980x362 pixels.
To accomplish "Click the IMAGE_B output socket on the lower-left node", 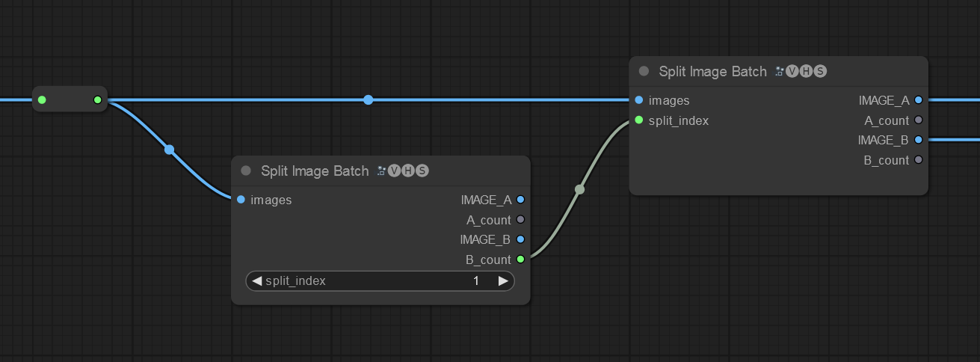I will click(x=520, y=239).
